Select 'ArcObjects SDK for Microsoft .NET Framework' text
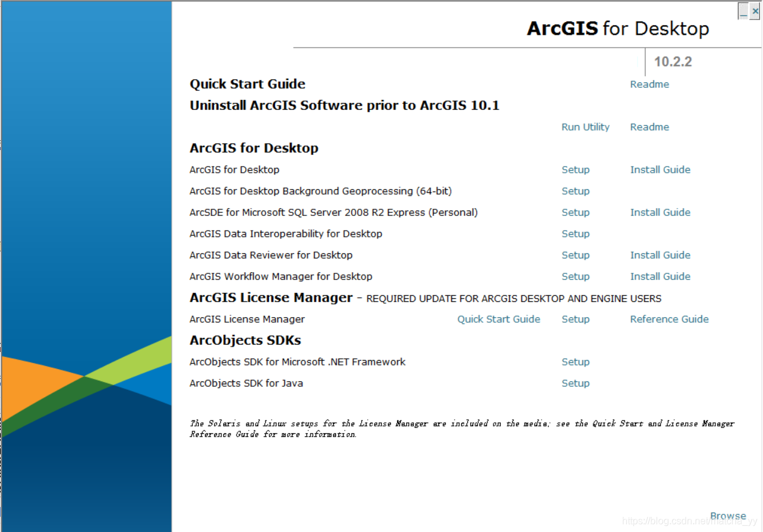The image size is (763, 532). click(298, 362)
